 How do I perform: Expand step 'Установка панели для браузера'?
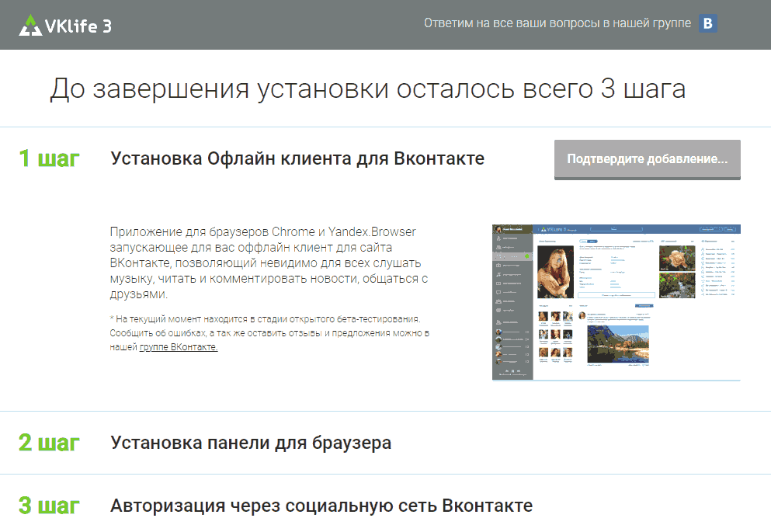pos(251,443)
